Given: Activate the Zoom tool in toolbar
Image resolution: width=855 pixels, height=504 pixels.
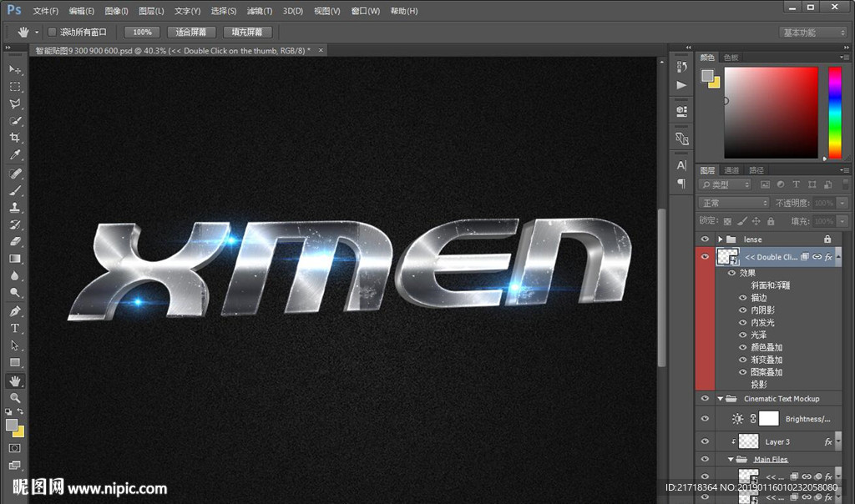Looking at the screenshot, I should (x=15, y=398).
